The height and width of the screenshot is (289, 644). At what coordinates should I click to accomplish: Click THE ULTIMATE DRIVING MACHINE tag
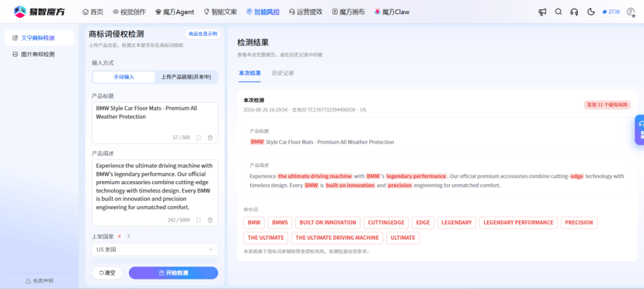click(x=337, y=238)
